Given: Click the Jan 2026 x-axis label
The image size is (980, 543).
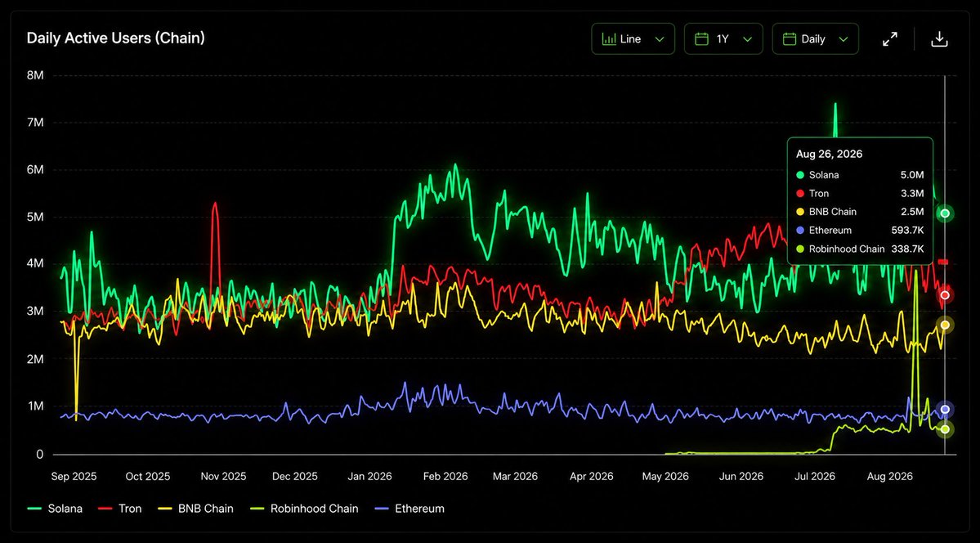Looking at the screenshot, I should 369,477.
